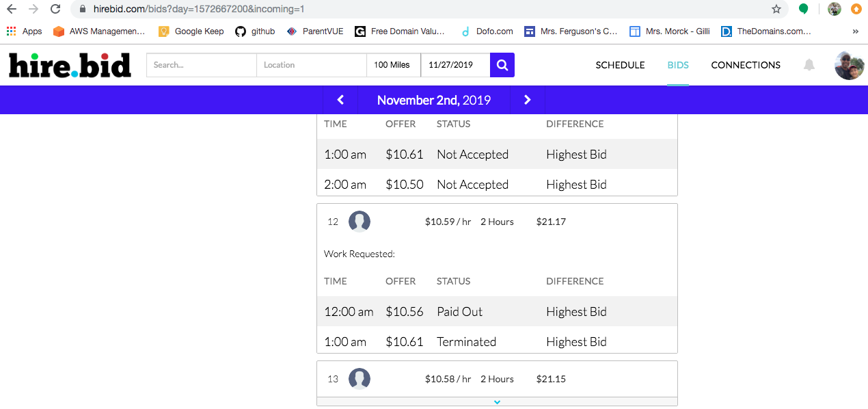The image size is (868, 409).
Task: Click the hire.bid logo
Action: 68,65
